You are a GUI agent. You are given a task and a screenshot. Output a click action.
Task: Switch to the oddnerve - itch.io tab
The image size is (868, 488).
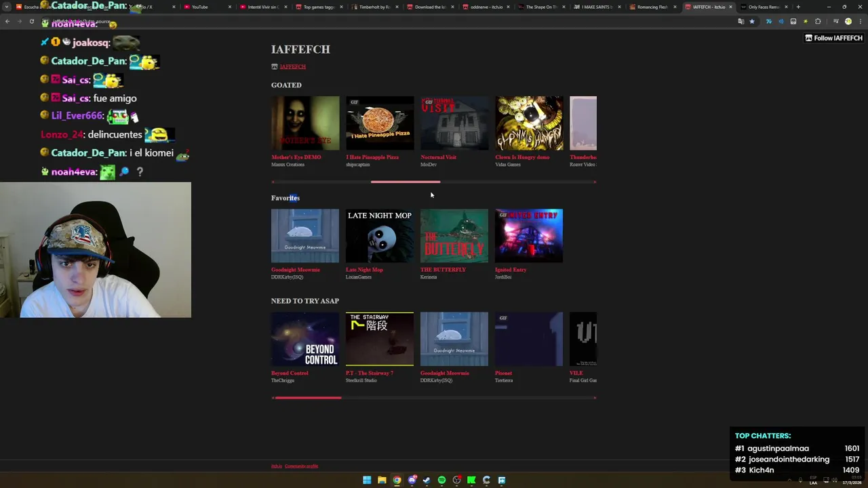coord(486,7)
